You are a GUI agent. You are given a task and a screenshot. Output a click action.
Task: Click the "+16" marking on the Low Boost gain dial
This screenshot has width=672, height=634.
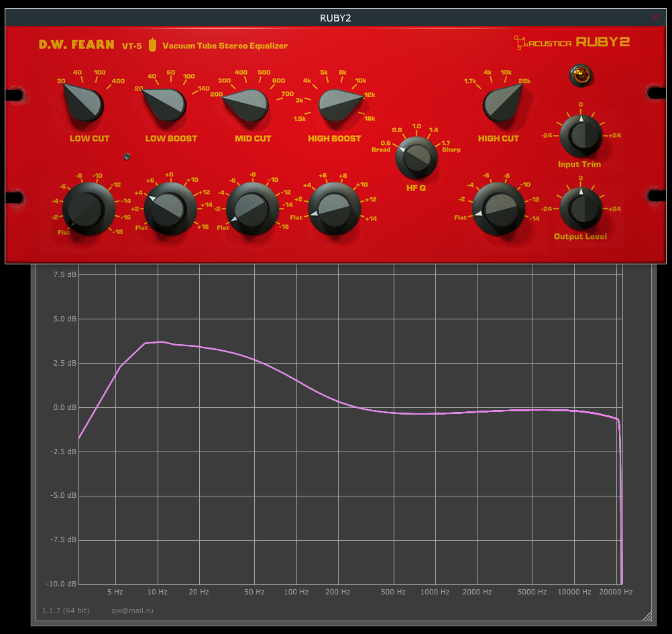coord(203,226)
